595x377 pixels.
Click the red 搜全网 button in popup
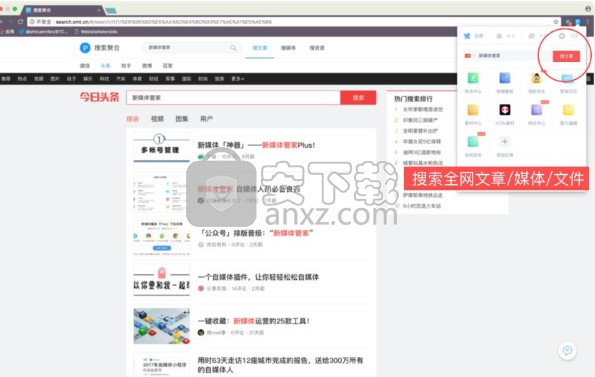point(566,56)
